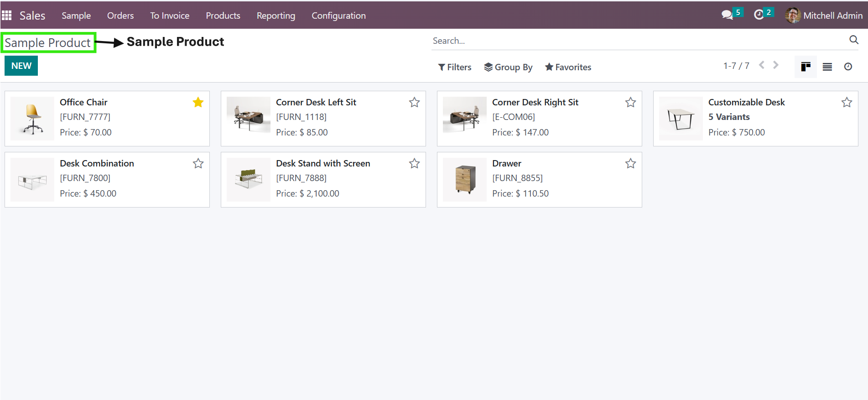Go to next page arrow
Viewport: 868px width, 400px height.
point(775,65)
